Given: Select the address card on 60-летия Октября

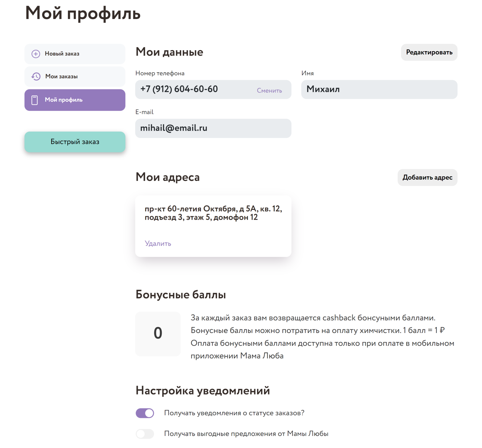Looking at the screenshot, I should [x=213, y=226].
